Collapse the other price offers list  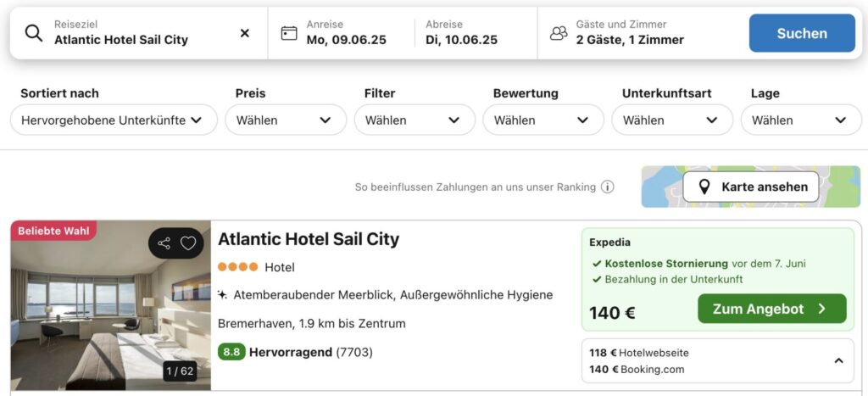(x=838, y=361)
